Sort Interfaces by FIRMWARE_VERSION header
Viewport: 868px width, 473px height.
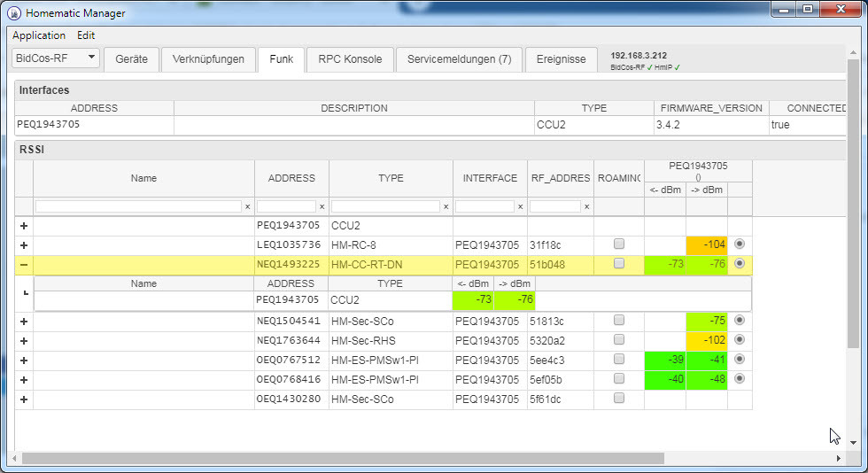(x=711, y=108)
